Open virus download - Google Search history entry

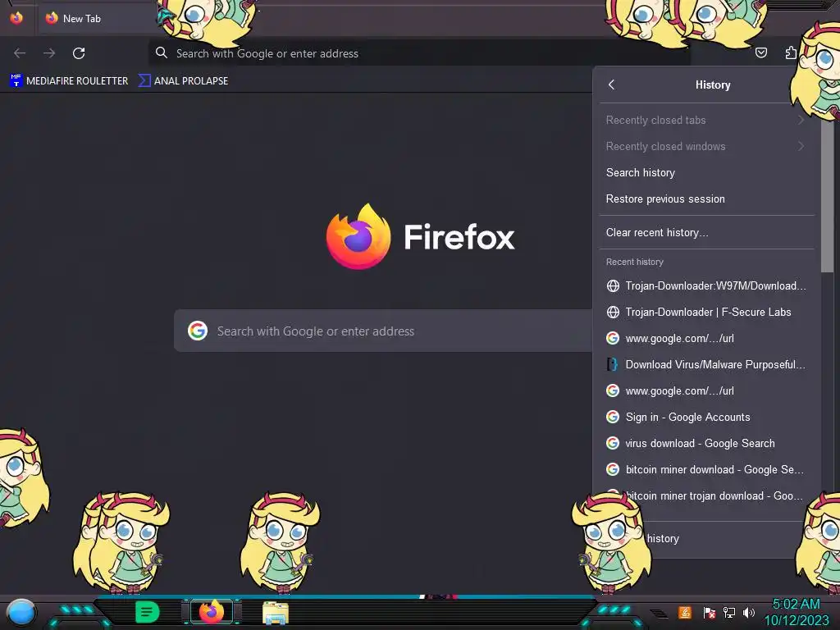pyautogui.click(x=706, y=443)
